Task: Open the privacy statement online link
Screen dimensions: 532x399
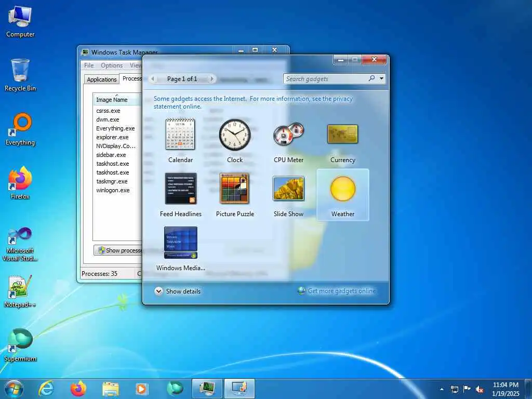Action: pos(253,102)
